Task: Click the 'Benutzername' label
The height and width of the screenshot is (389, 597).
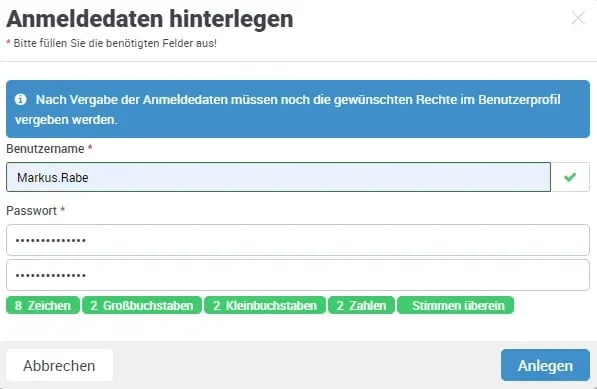Action: (45, 149)
